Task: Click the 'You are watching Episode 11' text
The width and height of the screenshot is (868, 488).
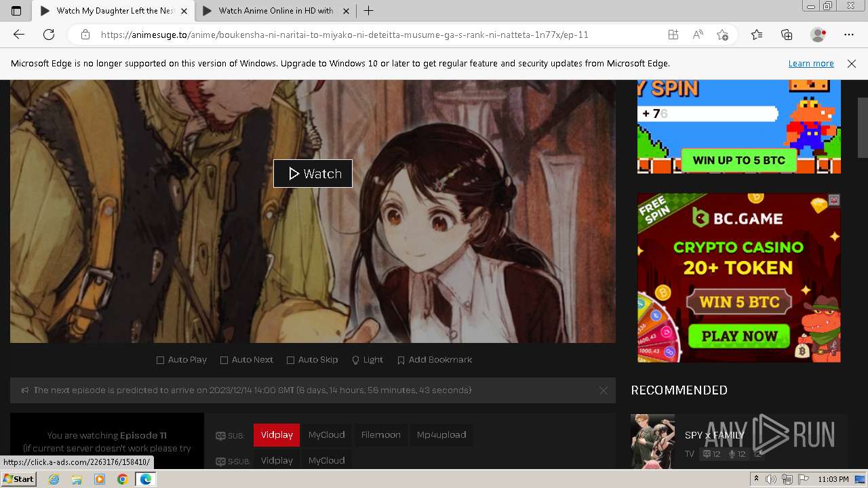Action: 107,435
